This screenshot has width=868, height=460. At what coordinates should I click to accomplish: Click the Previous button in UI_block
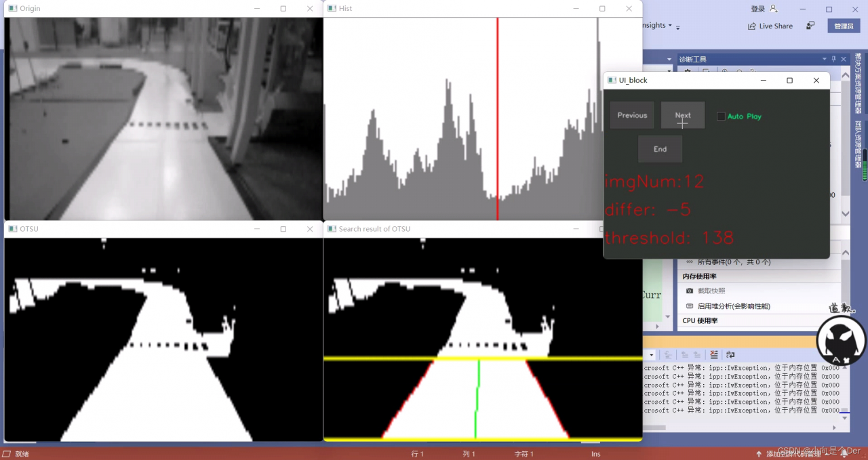(x=632, y=115)
